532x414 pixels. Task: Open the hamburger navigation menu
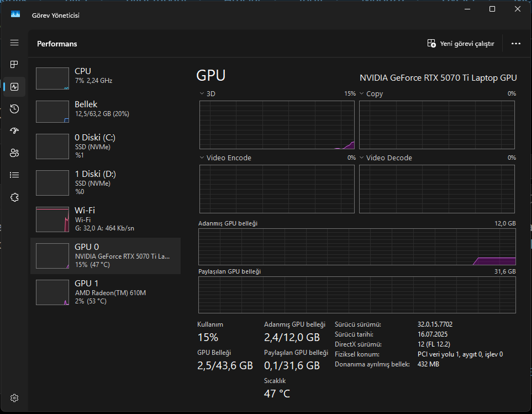click(x=14, y=43)
